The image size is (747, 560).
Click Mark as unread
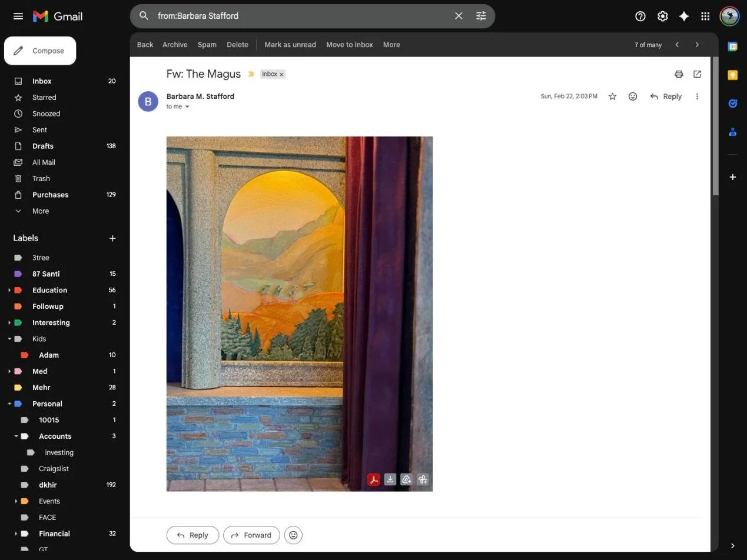point(290,45)
